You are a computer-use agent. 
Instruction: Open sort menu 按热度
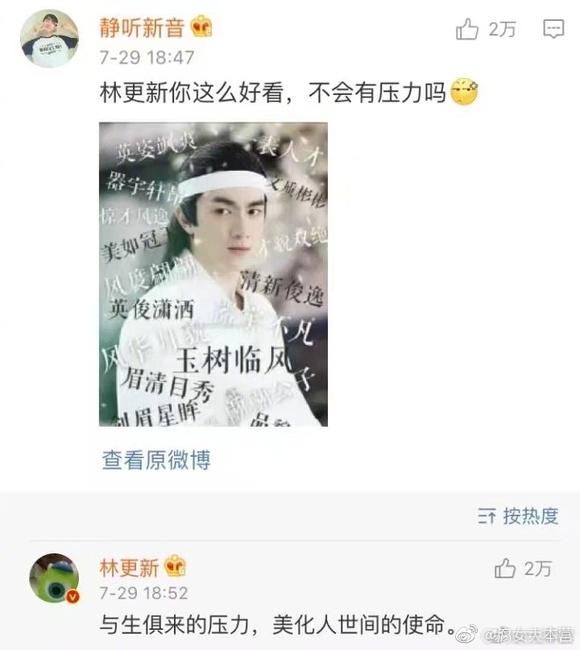pos(518,516)
